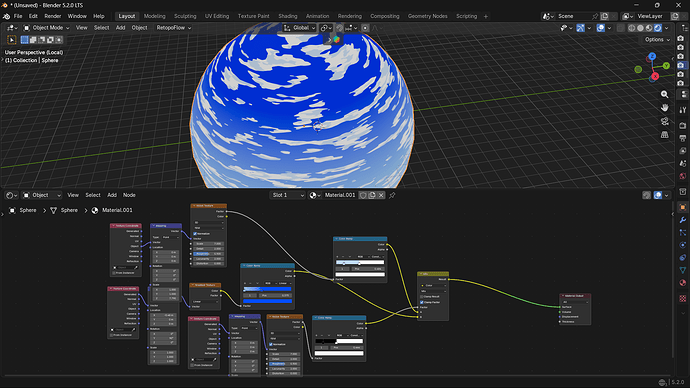690x388 pixels.
Task: Toggle X-ray mode
Action: pyautogui.click(x=620, y=28)
